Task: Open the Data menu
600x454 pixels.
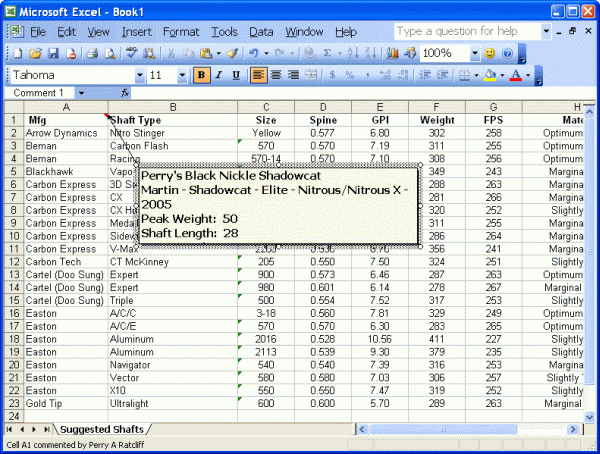Action: point(261,32)
